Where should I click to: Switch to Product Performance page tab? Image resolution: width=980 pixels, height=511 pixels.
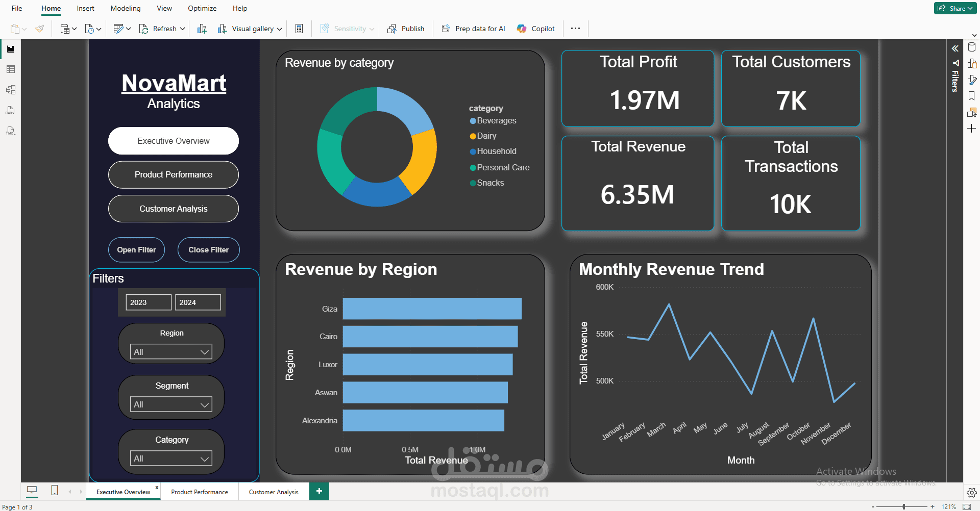click(x=200, y=492)
